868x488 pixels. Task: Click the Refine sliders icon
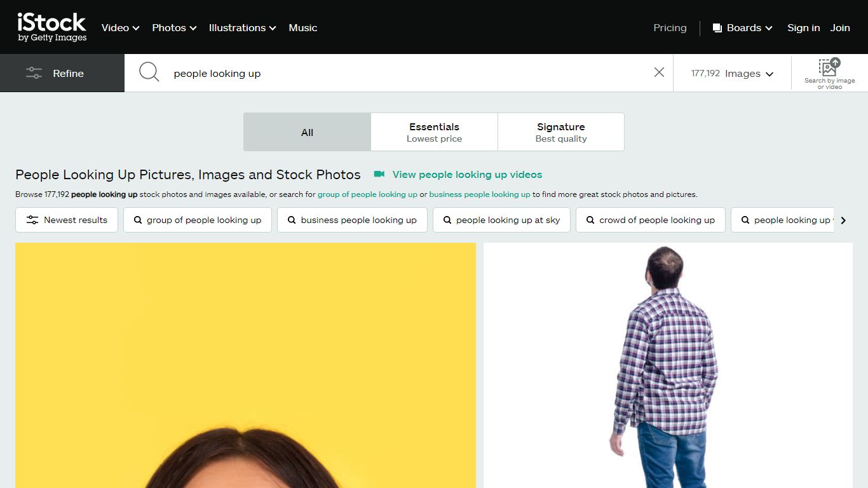point(34,73)
